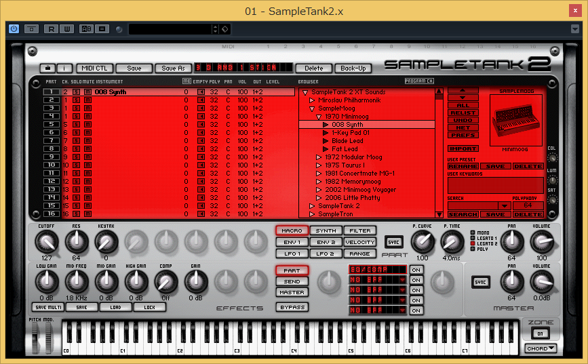Toggle the plugin power bypass icon
This screenshot has width=588, height=364.
[x=14, y=29]
